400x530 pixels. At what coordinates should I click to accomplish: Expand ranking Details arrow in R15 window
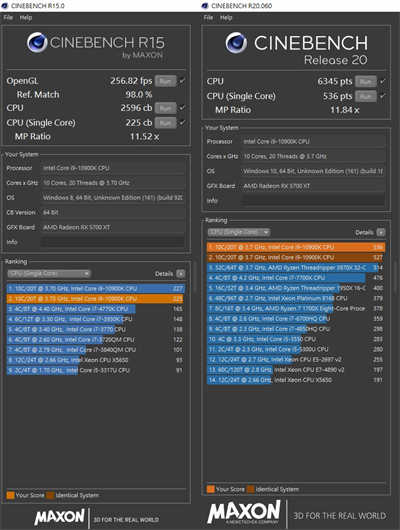click(x=181, y=274)
